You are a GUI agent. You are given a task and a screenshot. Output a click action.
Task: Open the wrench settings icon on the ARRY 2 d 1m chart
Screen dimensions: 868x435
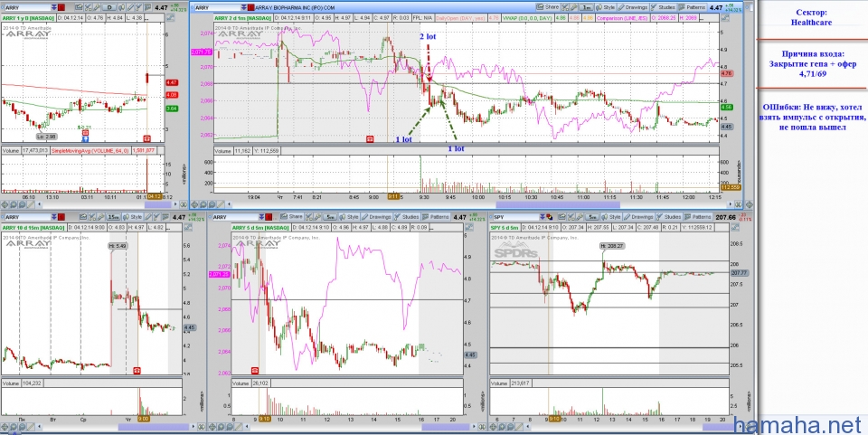(x=573, y=7)
